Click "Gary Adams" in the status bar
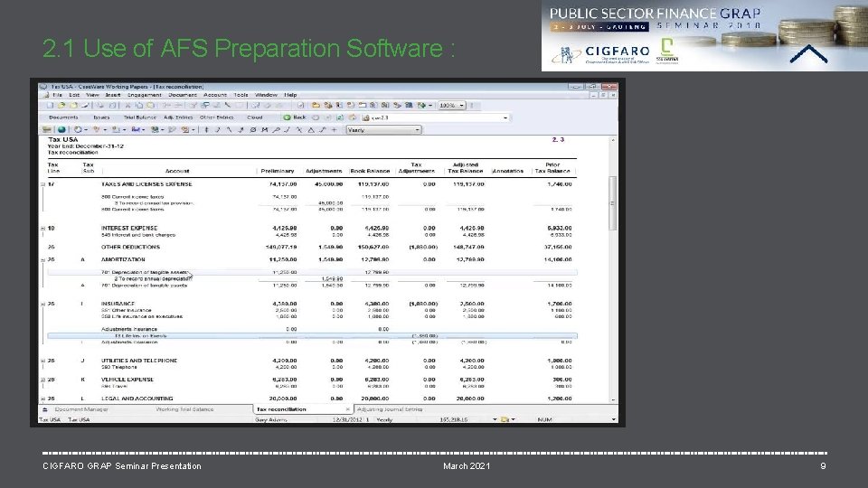Screen dimensions: 868x488 (x=270, y=419)
